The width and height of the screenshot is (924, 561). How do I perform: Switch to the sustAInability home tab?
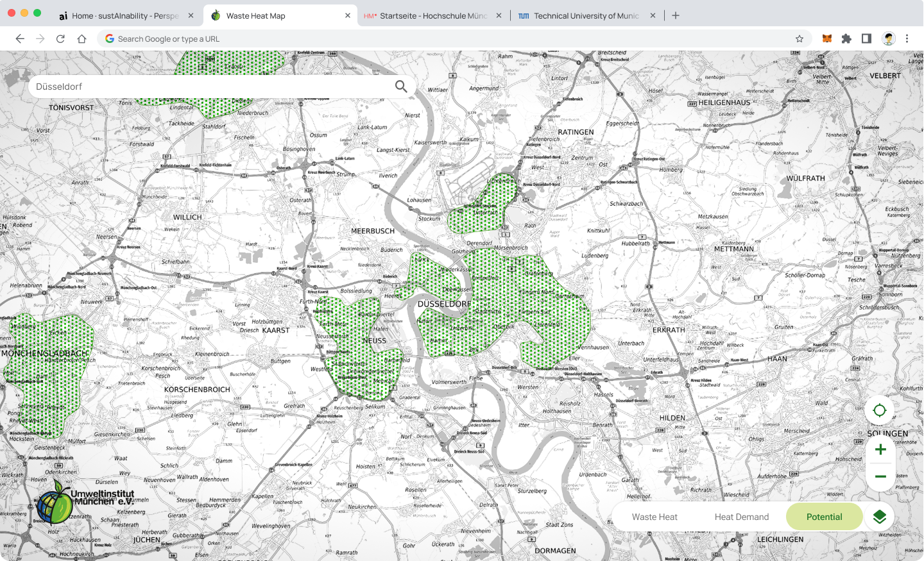coord(125,15)
